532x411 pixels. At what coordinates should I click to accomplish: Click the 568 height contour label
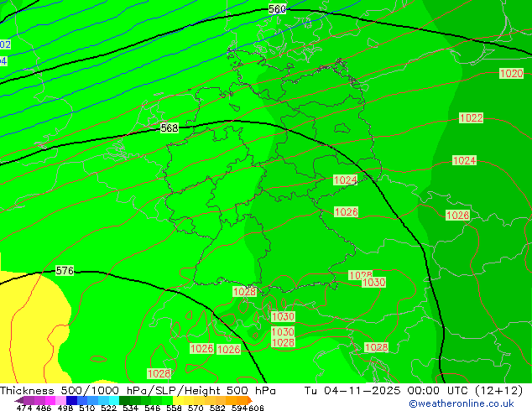tap(169, 127)
